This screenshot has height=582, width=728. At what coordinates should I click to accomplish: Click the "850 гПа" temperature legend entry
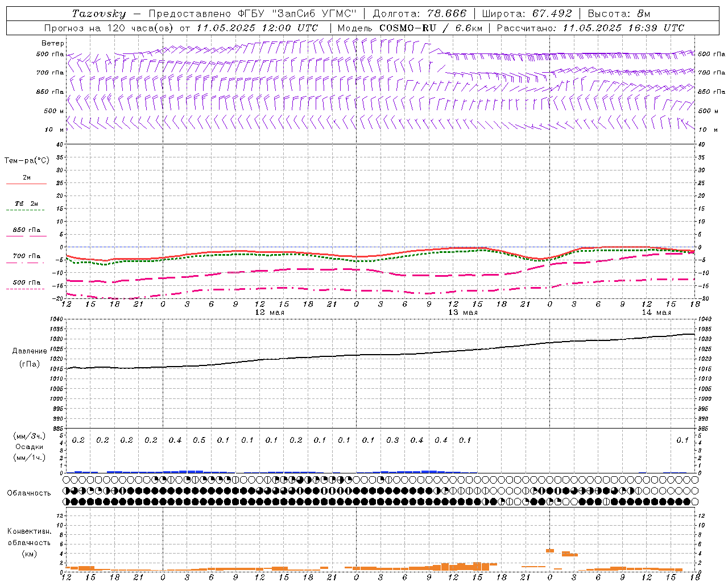27,230
